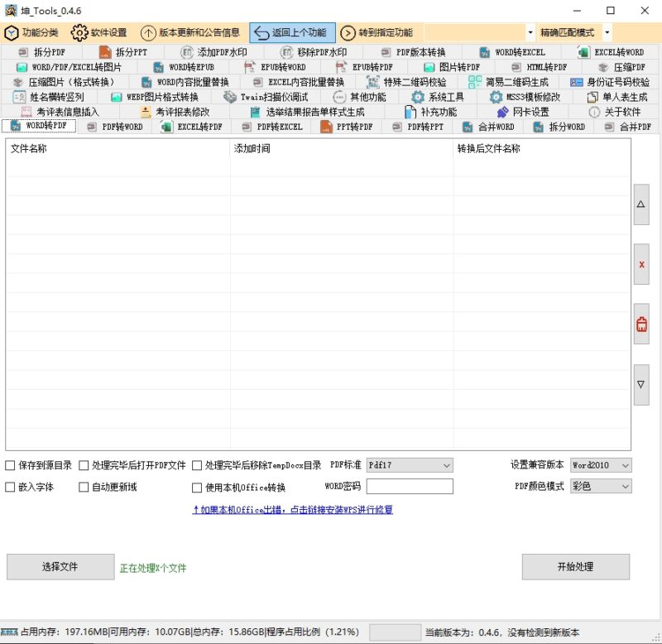
Task: Switch to 拆分PPT tab
Action: pyautogui.click(x=122, y=52)
